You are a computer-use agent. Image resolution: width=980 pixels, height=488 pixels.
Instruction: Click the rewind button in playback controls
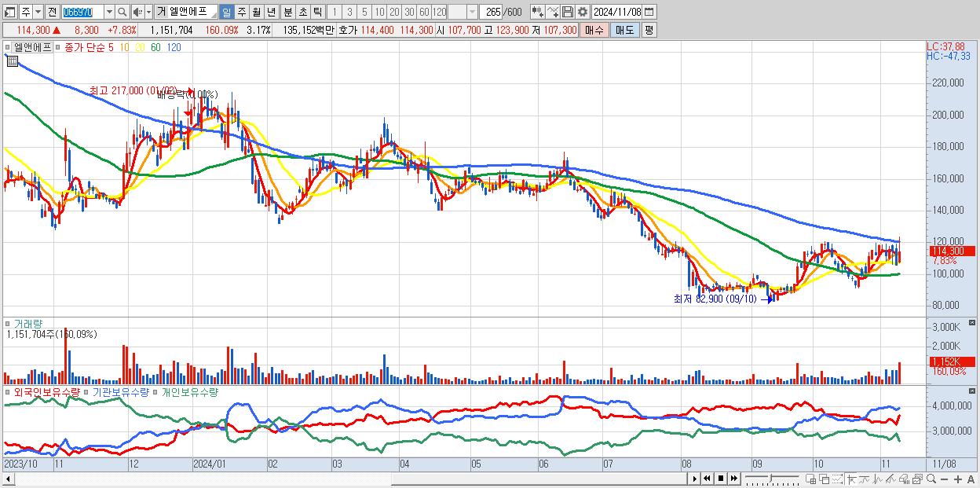click(708, 479)
